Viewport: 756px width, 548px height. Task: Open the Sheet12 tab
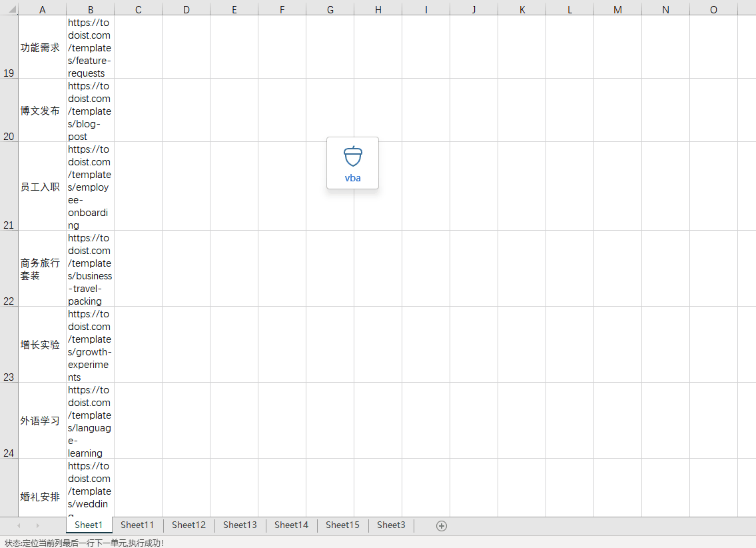[x=189, y=525]
